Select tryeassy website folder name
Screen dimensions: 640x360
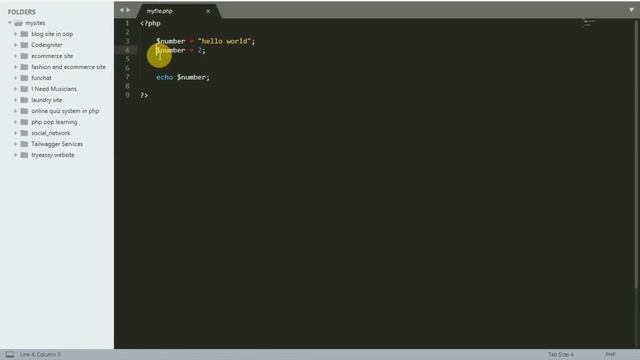coord(53,155)
